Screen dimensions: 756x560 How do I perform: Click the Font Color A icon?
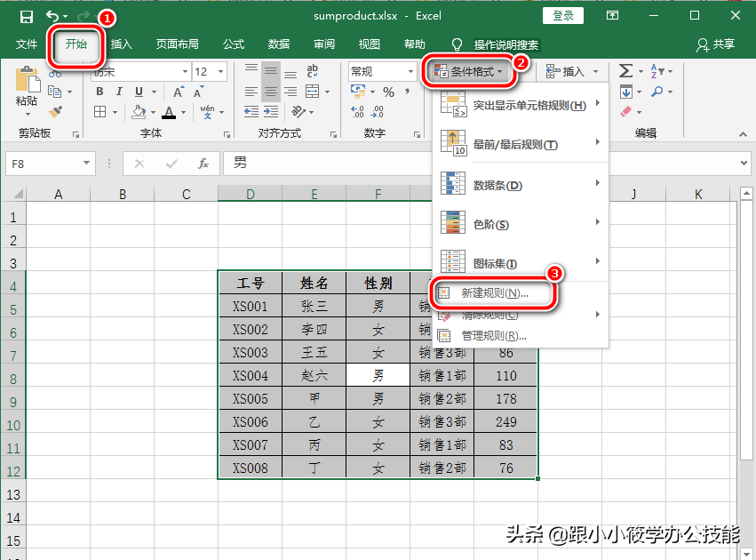(169, 112)
